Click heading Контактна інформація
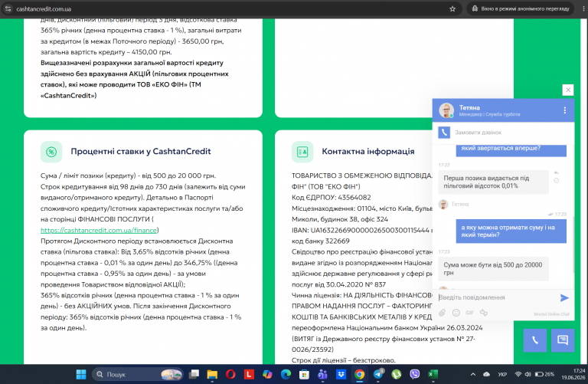Screen dimensions: 588x384 [367, 151]
